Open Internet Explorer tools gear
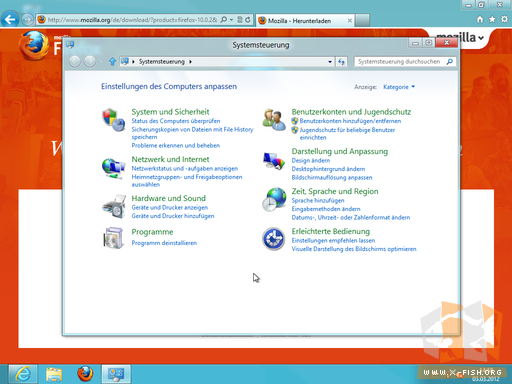The height and width of the screenshot is (384, 512). click(x=504, y=20)
